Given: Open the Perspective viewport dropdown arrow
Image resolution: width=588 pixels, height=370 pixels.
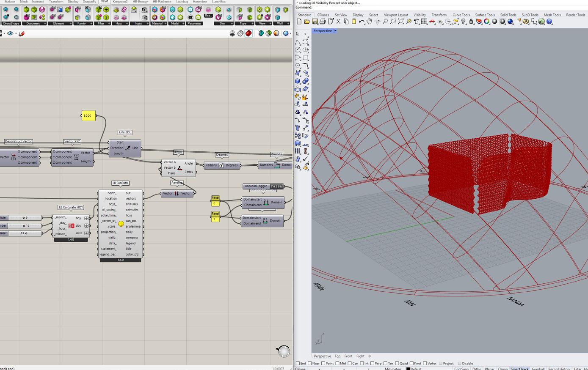Looking at the screenshot, I should [335, 31].
